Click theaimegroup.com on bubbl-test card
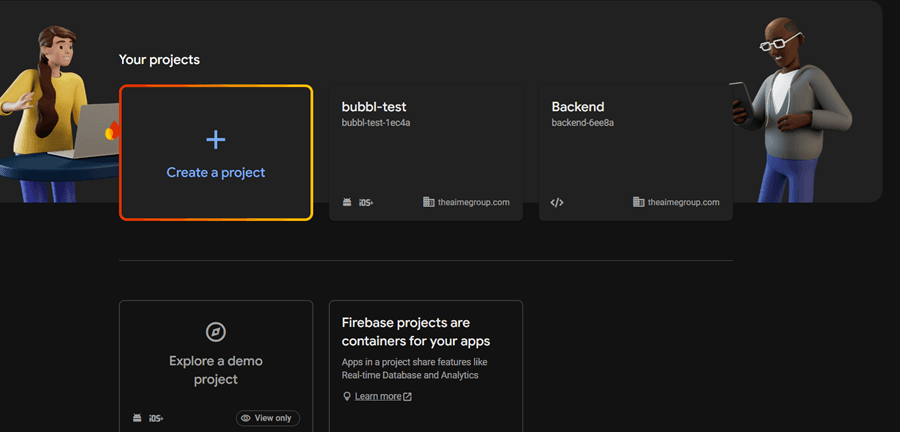The width and height of the screenshot is (900, 433). [474, 202]
